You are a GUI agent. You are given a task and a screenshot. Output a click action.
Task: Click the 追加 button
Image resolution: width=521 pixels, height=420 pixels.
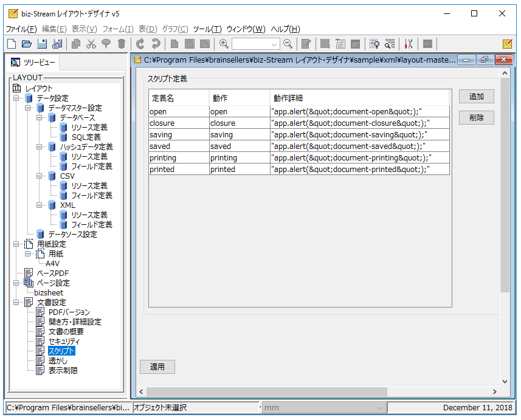tap(476, 97)
